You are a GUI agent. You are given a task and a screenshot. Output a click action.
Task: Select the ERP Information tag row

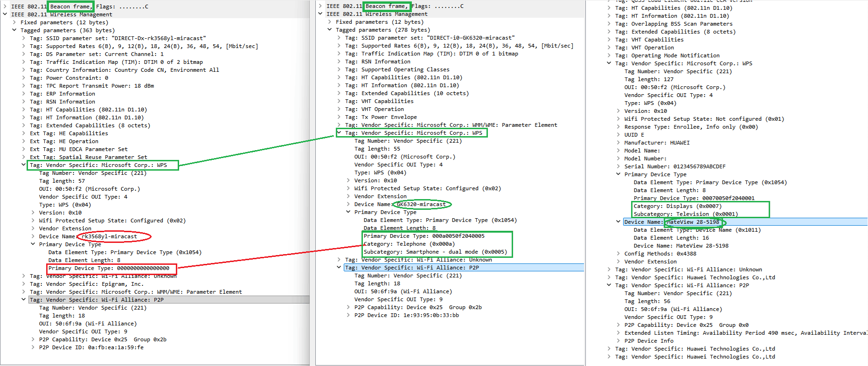(x=62, y=94)
